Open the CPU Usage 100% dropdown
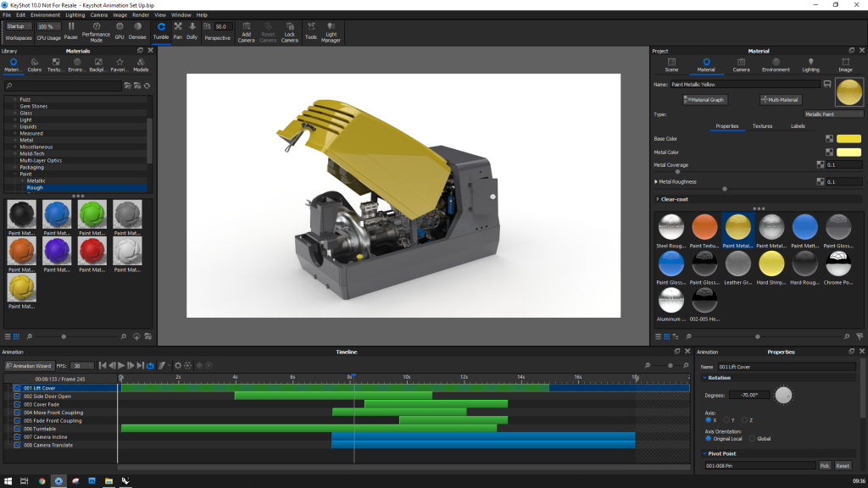The height and width of the screenshot is (488, 868). 48,26
